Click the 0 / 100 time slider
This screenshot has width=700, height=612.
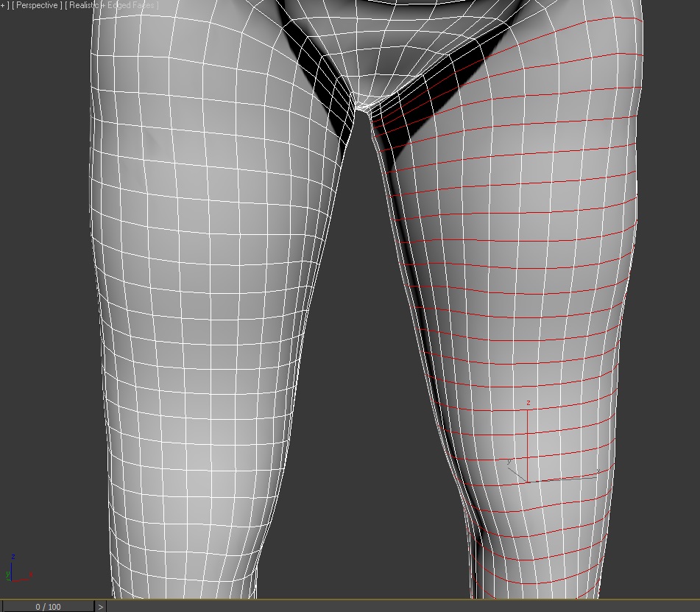click(48, 607)
